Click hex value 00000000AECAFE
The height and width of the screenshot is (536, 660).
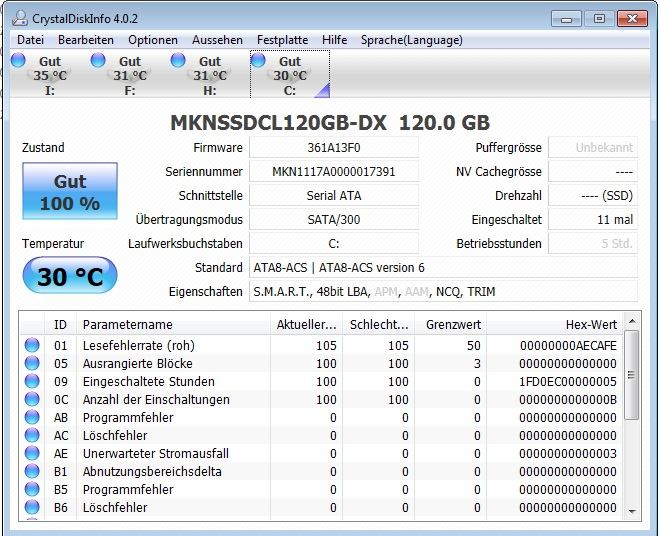pyautogui.click(x=568, y=346)
